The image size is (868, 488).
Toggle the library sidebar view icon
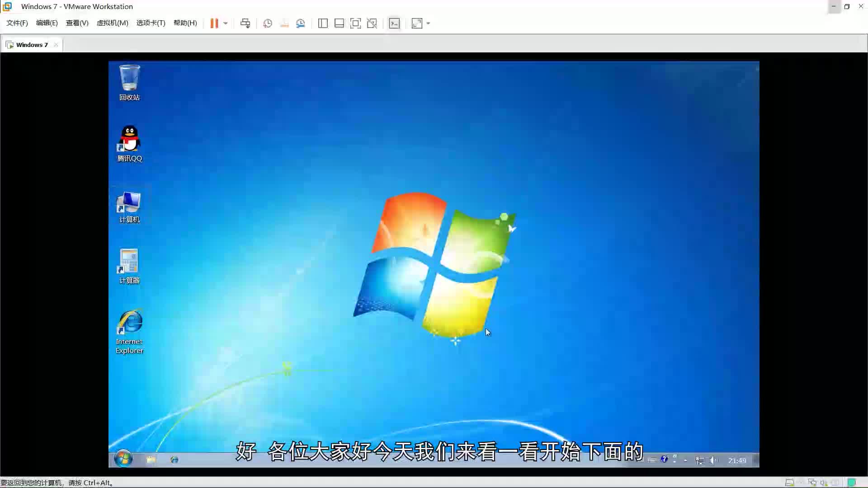(323, 23)
